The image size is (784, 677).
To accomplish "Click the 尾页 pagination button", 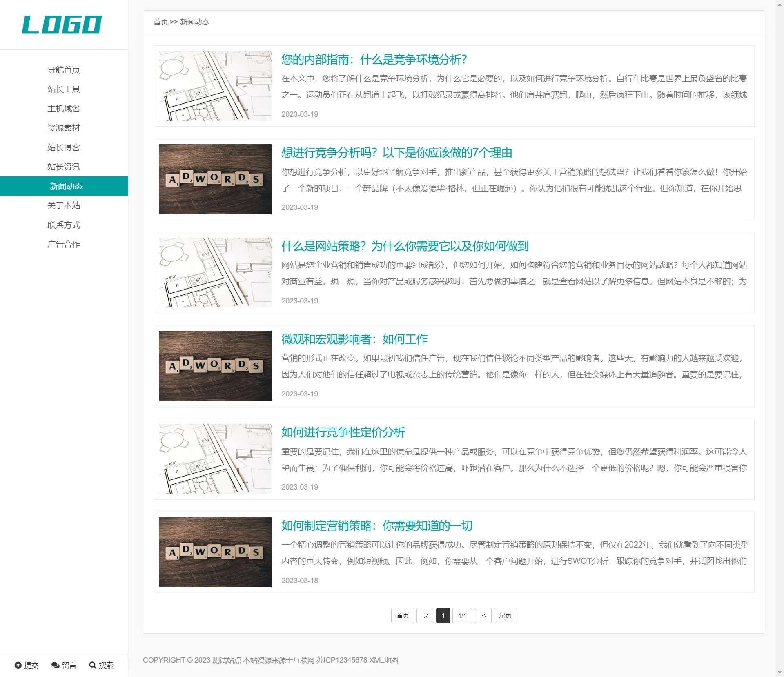I will coord(505,615).
